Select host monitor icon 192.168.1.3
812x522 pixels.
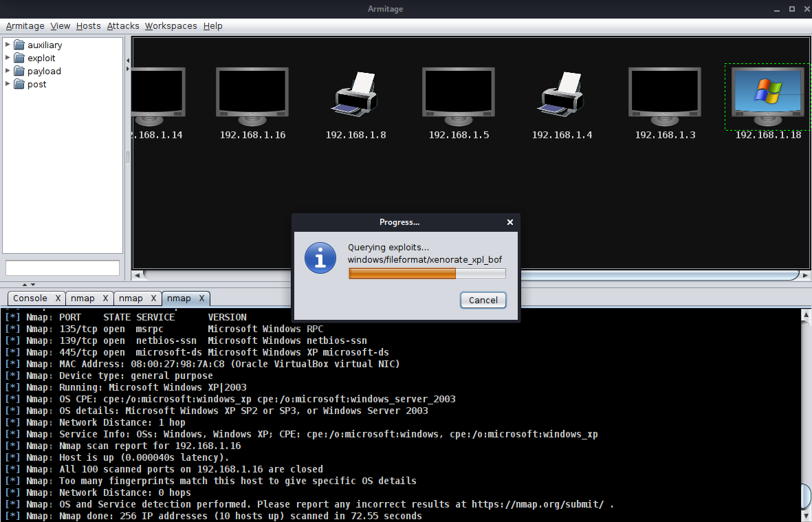(x=664, y=96)
